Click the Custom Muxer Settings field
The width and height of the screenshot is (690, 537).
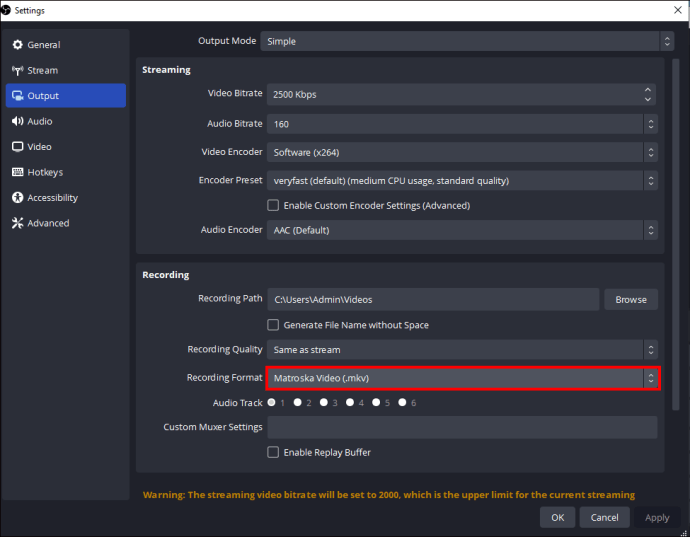point(462,427)
